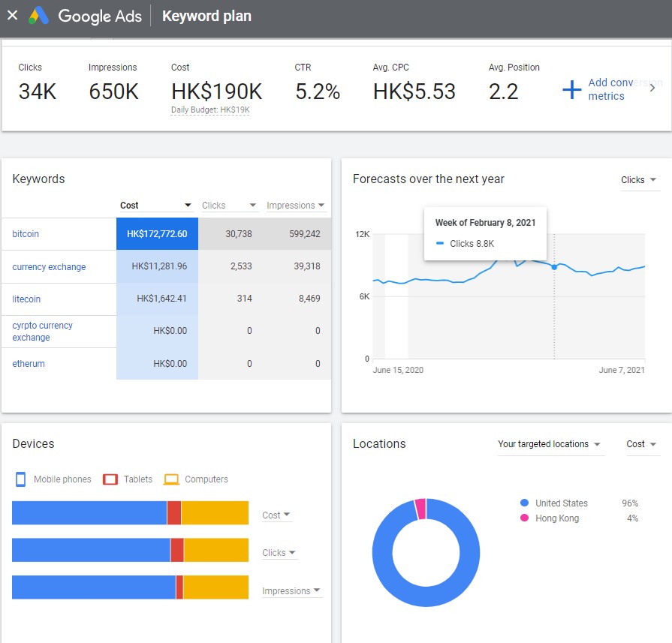Expand the Clicks dropdown for Forecasts chart

point(639,180)
